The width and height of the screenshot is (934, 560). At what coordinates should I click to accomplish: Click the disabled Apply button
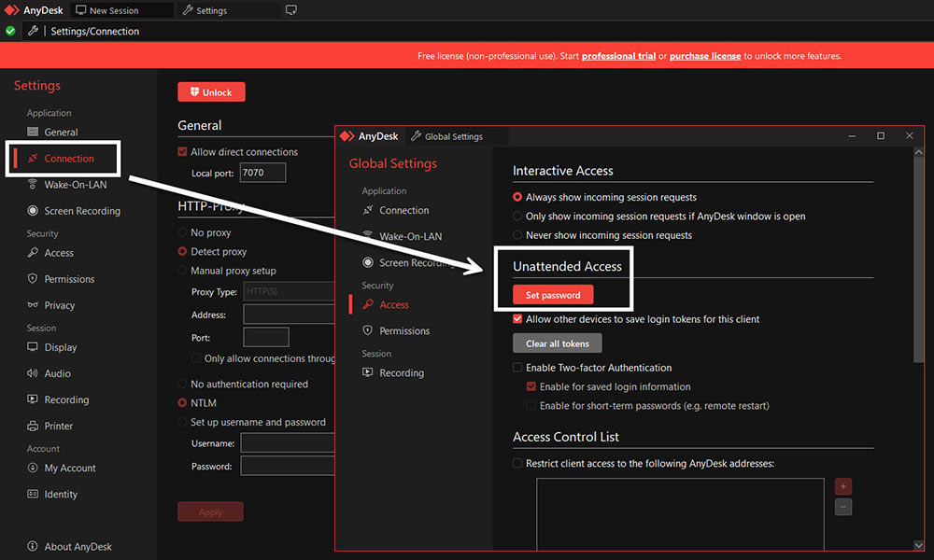point(210,511)
